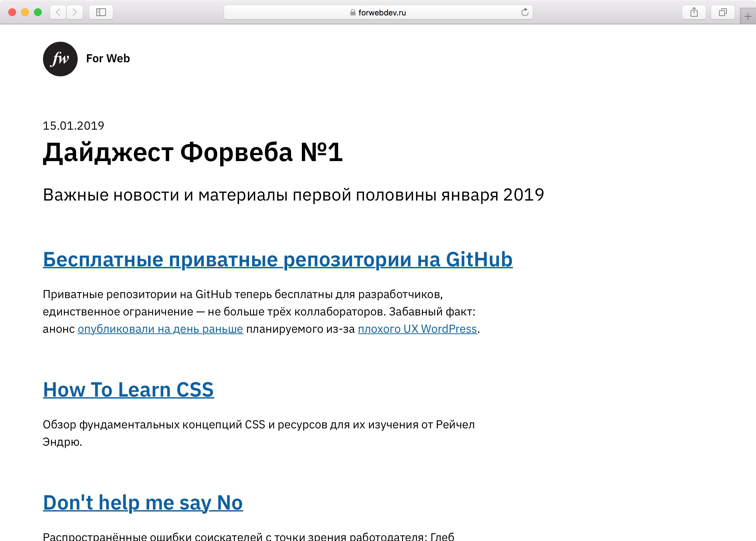Open link Бесплатные приватные репозитории на GitHub
This screenshot has height=541, width=756.
click(278, 259)
